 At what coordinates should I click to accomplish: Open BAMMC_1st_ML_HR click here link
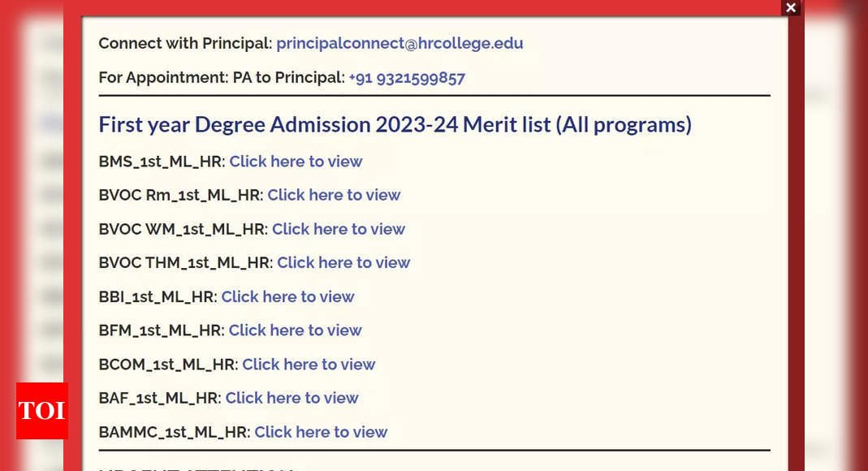tap(321, 432)
